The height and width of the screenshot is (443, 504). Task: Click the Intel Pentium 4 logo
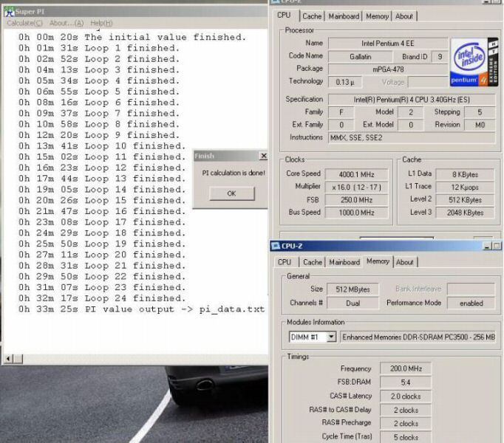pyautogui.click(x=474, y=62)
